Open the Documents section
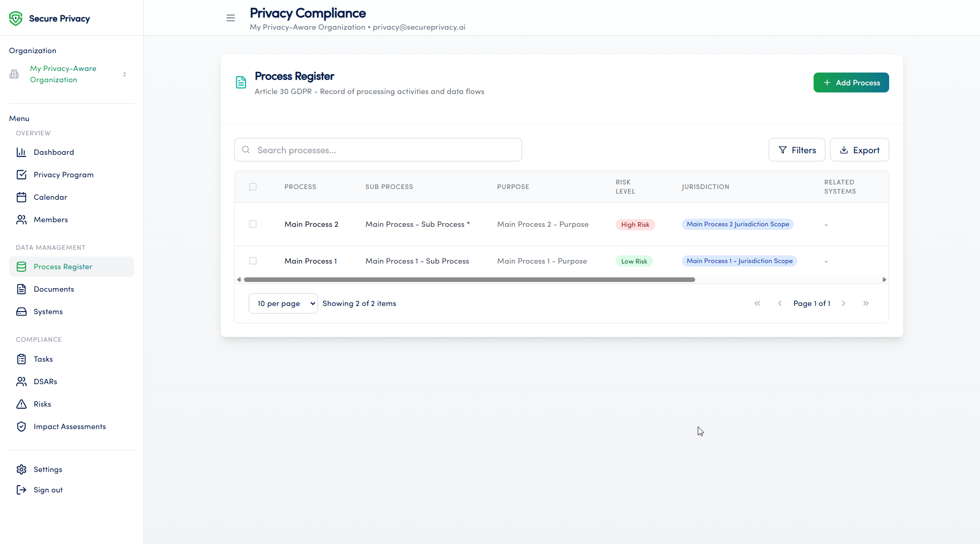Viewport: 980px width, 544px height. (54, 289)
